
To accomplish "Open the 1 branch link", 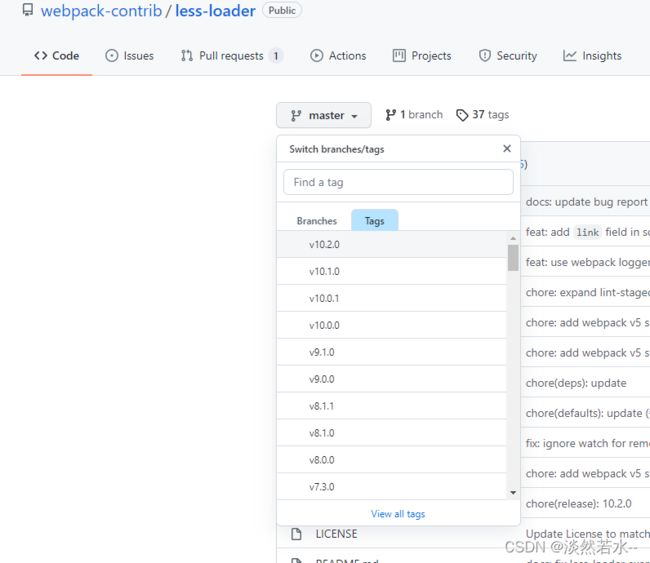I will pyautogui.click(x=414, y=114).
